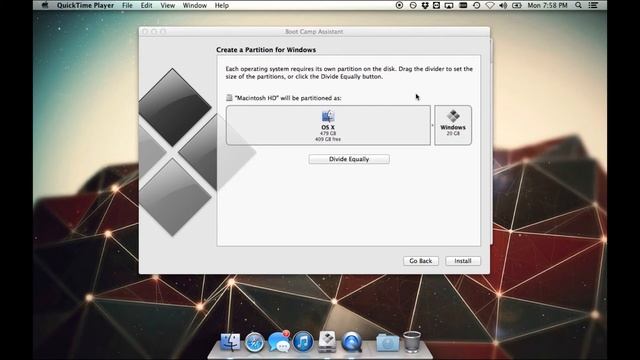
Task: Open Finder from the Dock
Action: 230,342
